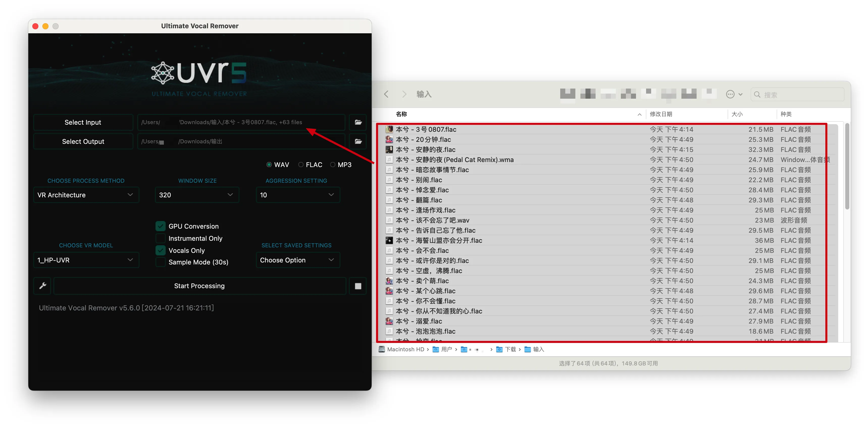Click the Start Processing button
Screen dimensions: 868x428
tap(199, 286)
